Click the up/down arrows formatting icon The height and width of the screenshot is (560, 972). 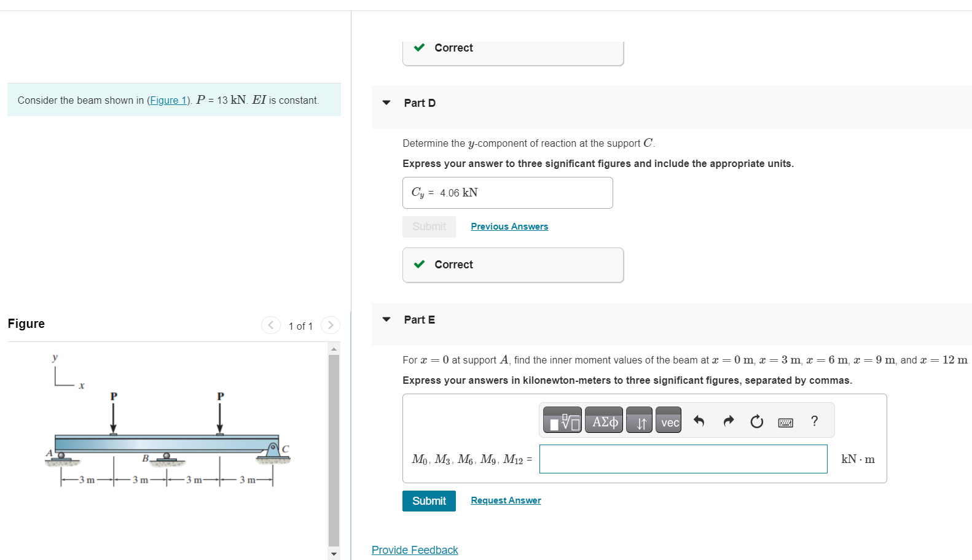click(x=639, y=420)
